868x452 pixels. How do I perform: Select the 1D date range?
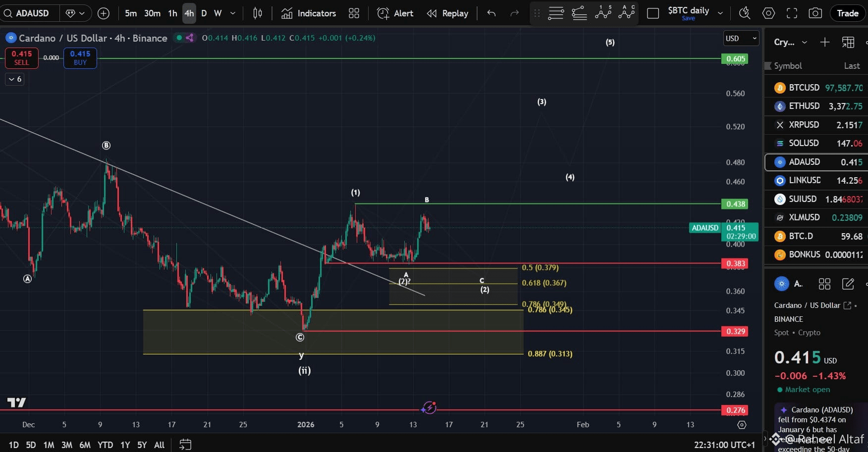(x=14, y=445)
